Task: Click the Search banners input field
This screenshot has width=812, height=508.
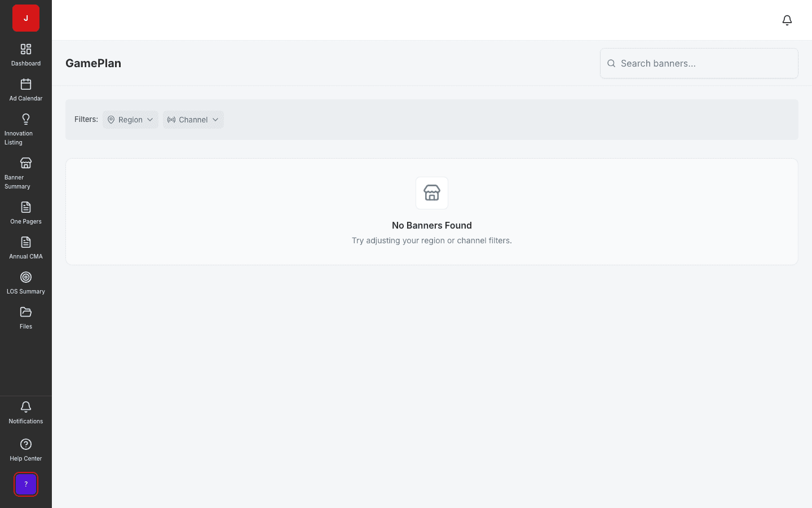Action: [x=699, y=63]
